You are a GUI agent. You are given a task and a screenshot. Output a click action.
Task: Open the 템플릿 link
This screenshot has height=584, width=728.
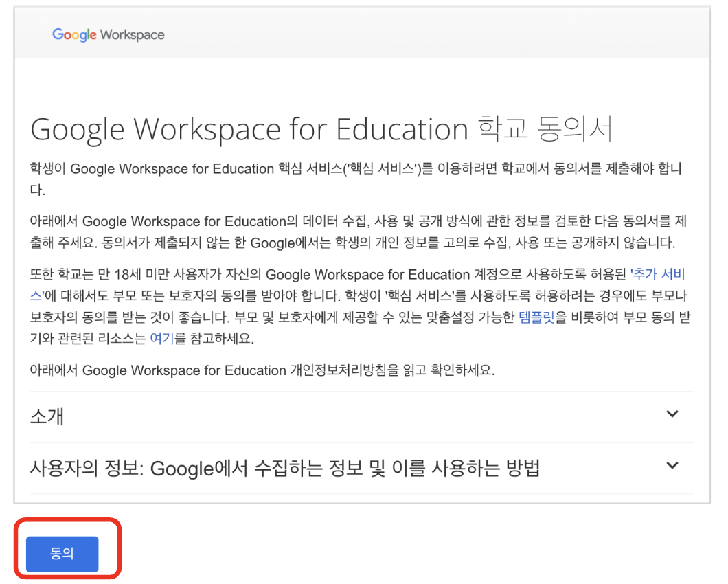coord(536,317)
